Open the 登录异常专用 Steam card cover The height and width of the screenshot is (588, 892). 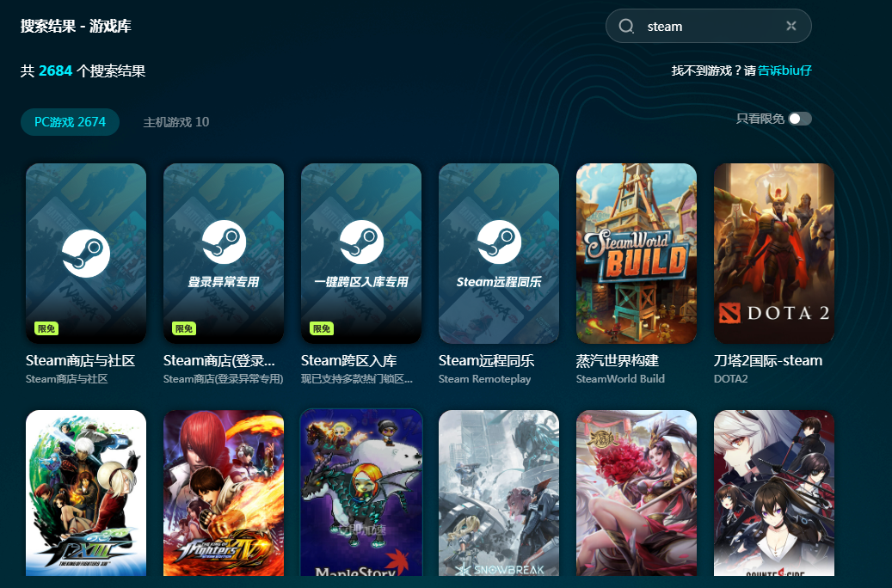click(224, 253)
